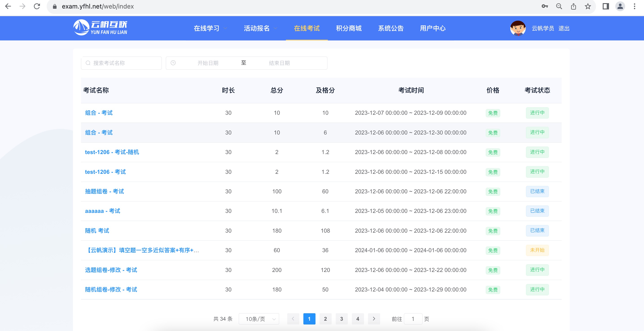
Task: Click 免费 tag in 随机 考试 row
Action: click(493, 231)
